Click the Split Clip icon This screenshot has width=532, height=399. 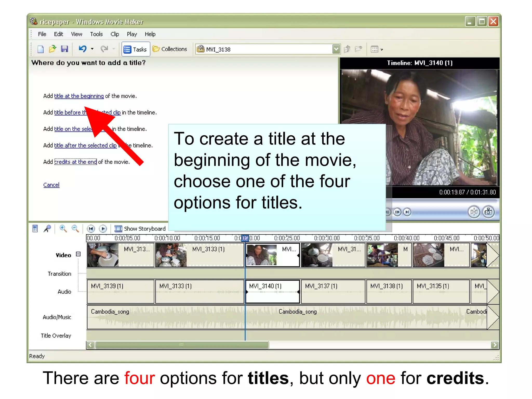point(474,212)
